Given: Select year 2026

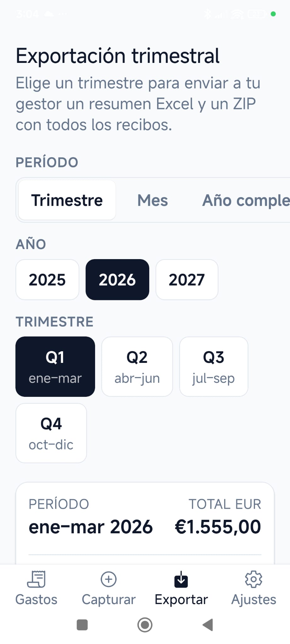Looking at the screenshot, I should point(117,280).
